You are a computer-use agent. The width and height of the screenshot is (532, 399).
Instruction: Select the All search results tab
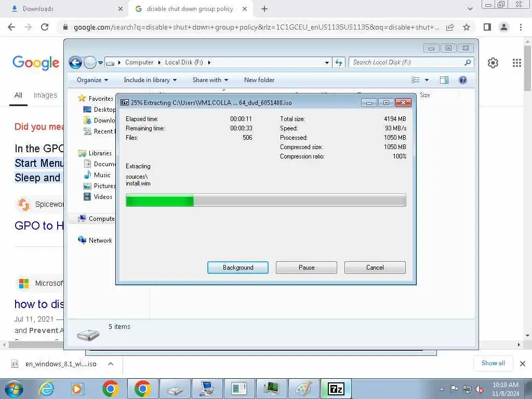pos(18,96)
